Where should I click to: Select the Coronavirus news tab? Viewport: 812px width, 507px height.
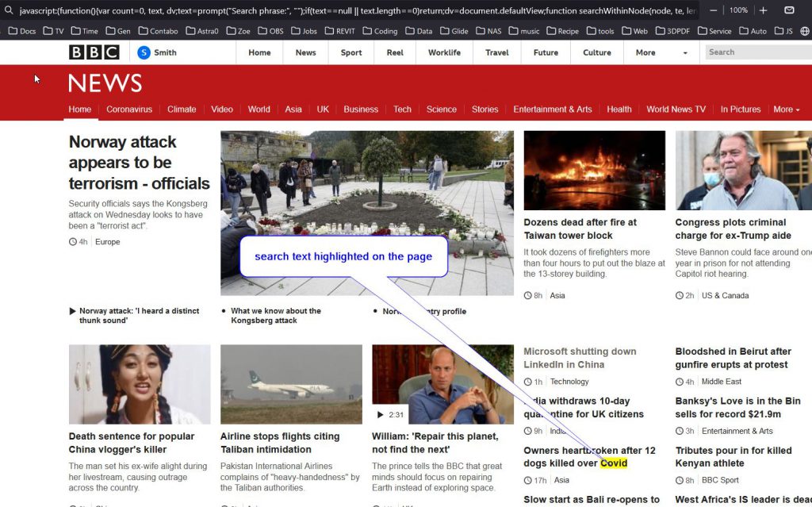click(129, 109)
